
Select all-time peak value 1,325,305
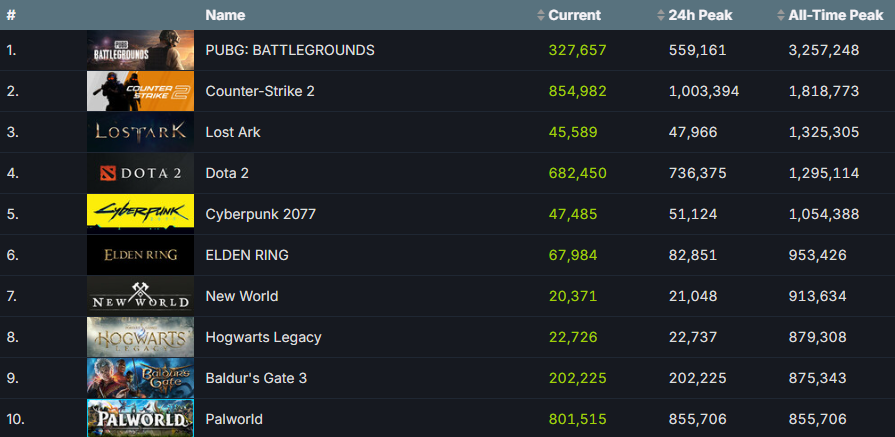pos(824,132)
